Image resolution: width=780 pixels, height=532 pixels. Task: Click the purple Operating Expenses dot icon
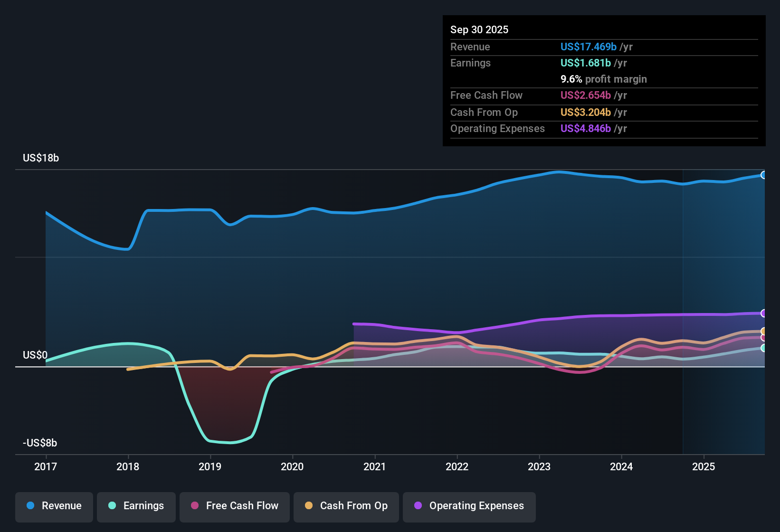tap(418, 506)
